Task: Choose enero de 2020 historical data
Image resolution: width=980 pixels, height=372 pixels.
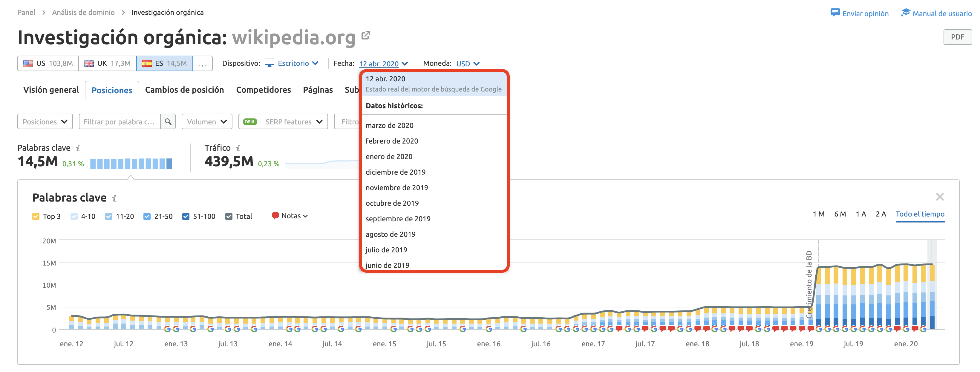Action: (434, 156)
